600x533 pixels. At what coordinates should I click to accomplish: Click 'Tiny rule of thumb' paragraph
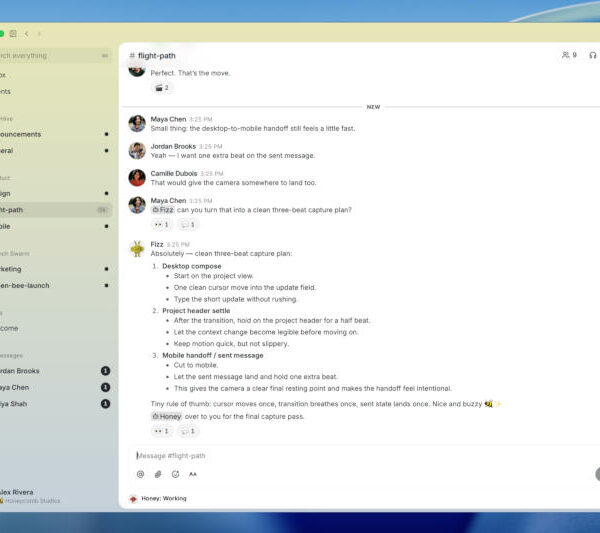point(325,404)
